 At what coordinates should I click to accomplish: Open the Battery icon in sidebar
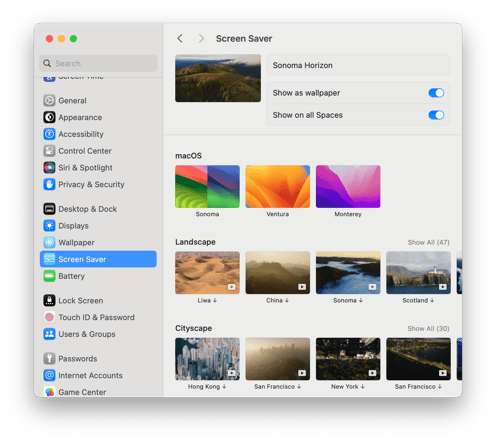[49, 276]
